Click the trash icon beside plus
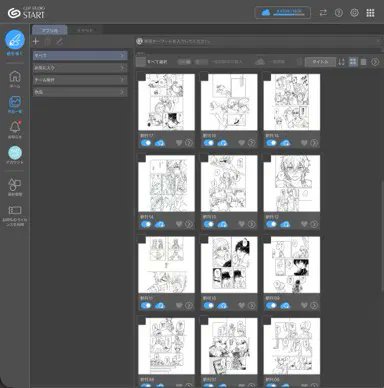The width and height of the screenshot is (384, 388). point(48,41)
